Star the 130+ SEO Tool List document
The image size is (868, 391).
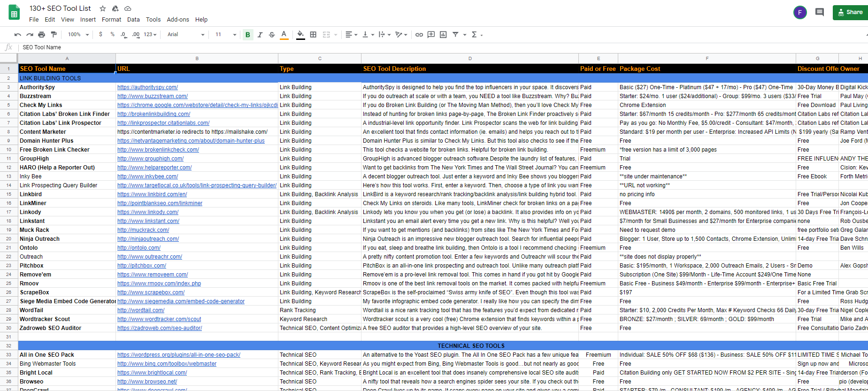[103, 8]
